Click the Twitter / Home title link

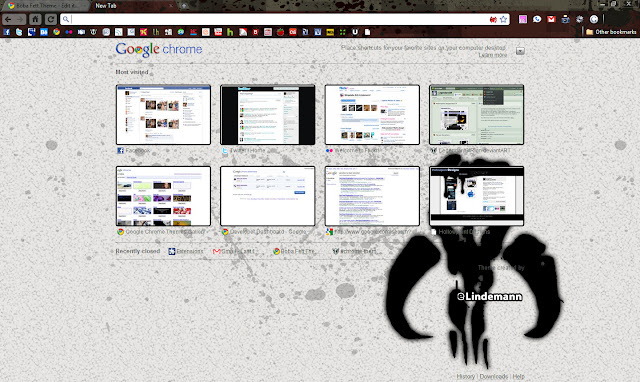247,151
